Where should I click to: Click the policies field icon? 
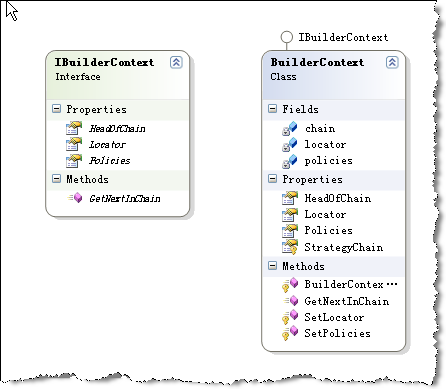pos(289,161)
